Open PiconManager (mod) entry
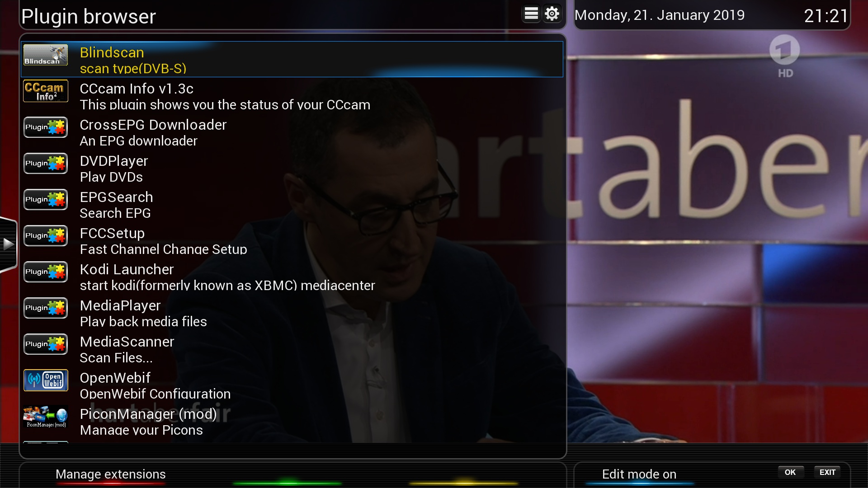This screenshot has height=488, width=868. [292, 421]
